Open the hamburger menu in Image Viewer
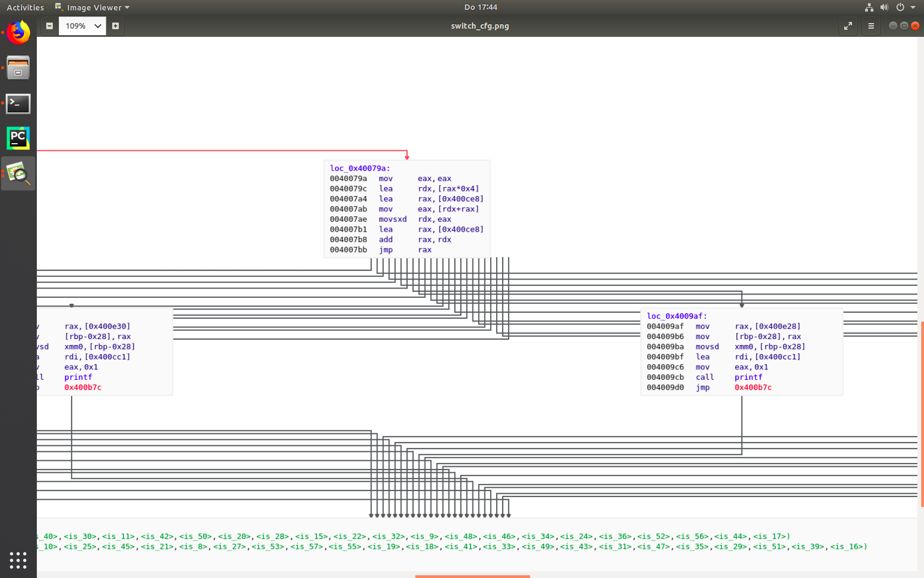The image size is (924, 578). pyautogui.click(x=871, y=26)
